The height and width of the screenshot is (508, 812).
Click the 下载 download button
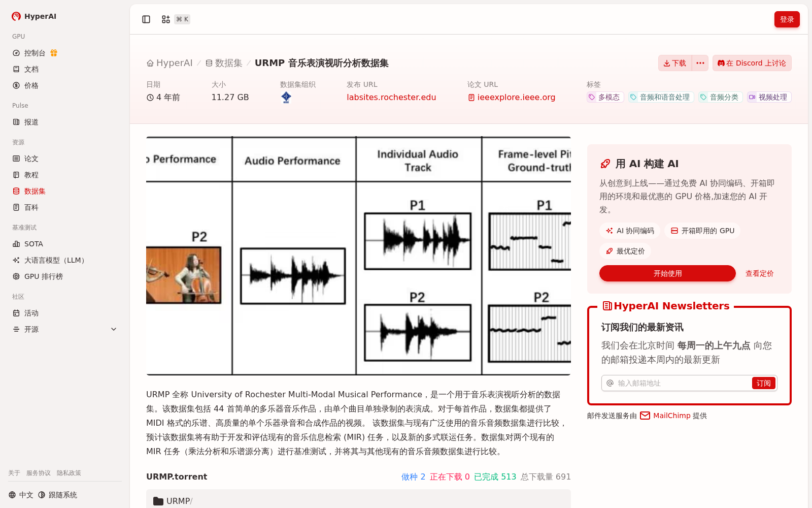tap(675, 63)
